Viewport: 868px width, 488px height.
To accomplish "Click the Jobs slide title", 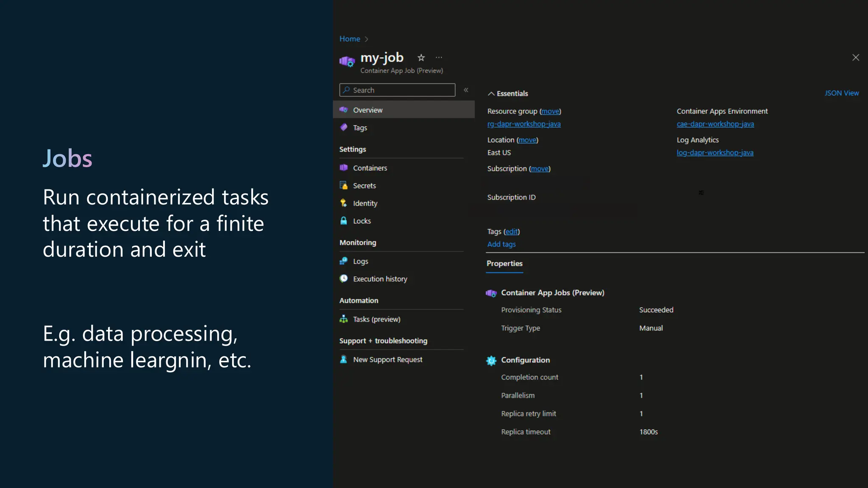I will (67, 159).
